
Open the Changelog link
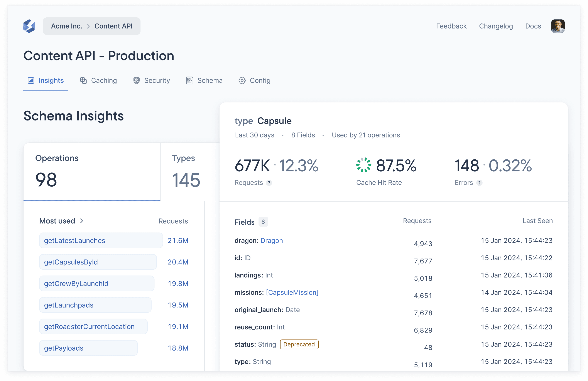pyautogui.click(x=496, y=26)
